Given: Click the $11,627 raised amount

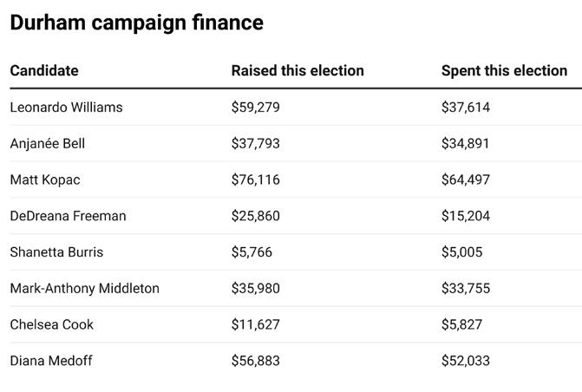Looking at the screenshot, I should click(255, 324).
